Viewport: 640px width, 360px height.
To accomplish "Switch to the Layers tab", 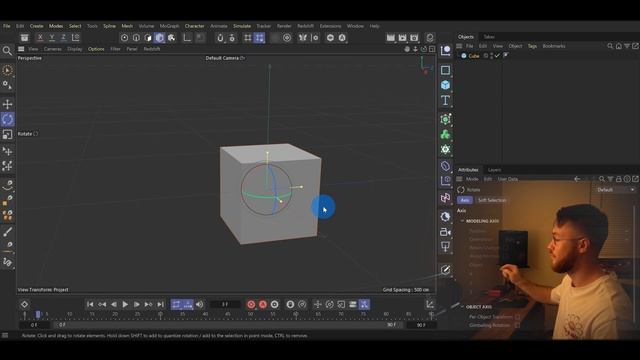I will click(495, 170).
